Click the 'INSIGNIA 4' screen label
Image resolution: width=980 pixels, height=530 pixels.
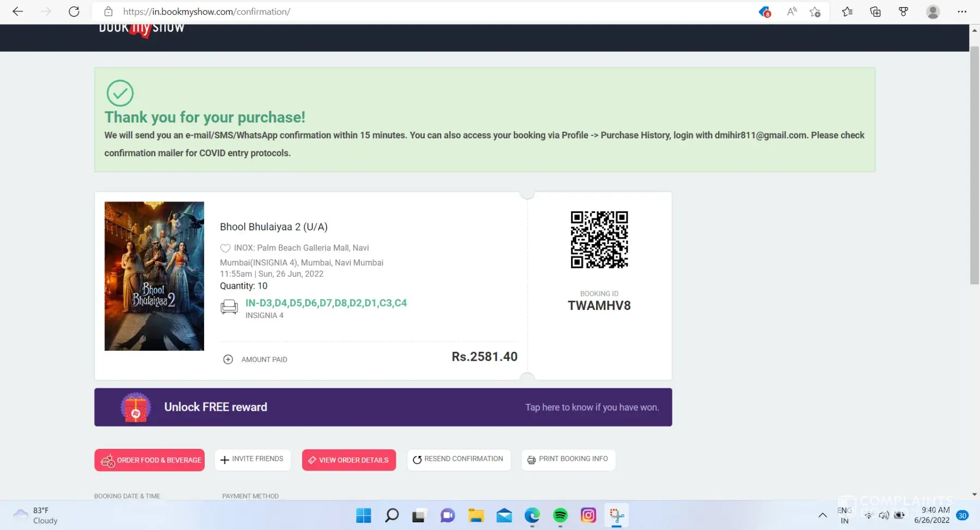265,315
